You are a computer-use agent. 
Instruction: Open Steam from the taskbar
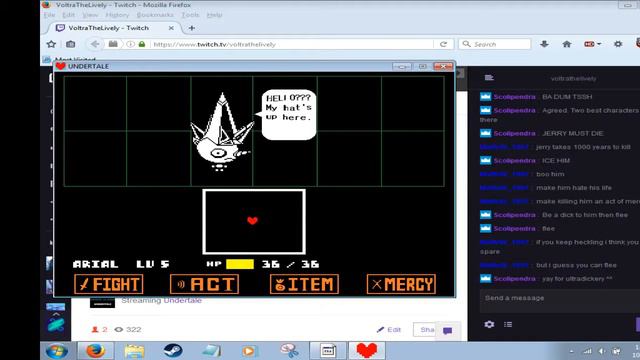(x=173, y=351)
